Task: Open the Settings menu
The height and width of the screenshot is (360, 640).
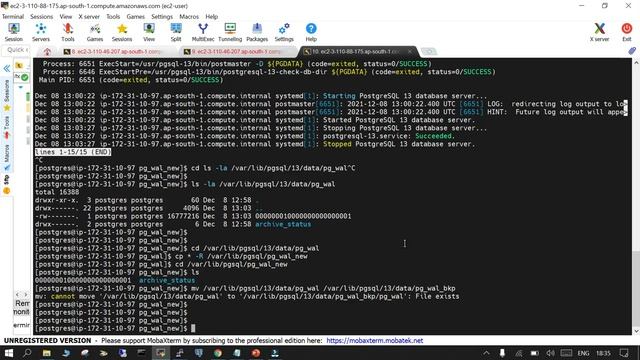Action: click(162, 17)
